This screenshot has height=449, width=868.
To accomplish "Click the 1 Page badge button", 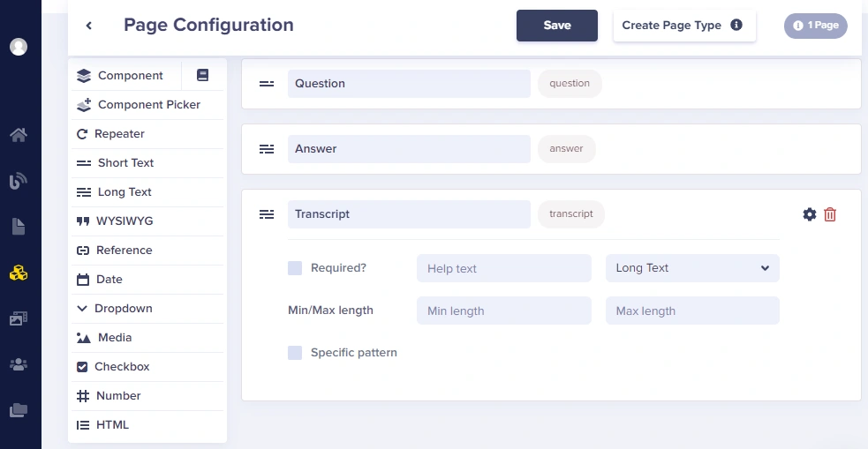I will (x=815, y=26).
